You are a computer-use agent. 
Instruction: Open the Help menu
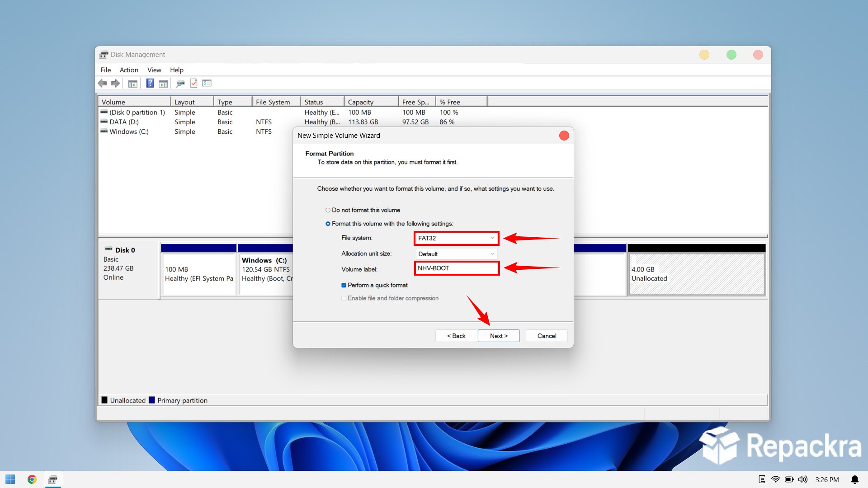point(177,70)
